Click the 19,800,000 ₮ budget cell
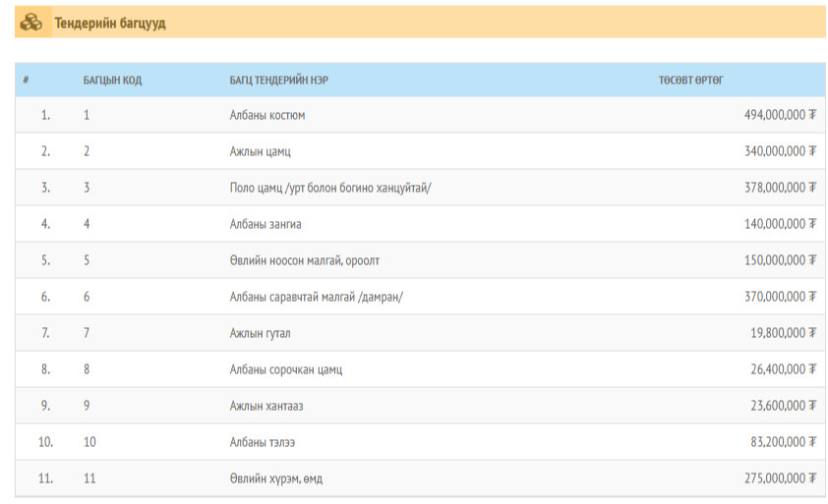The height and width of the screenshot is (504, 828). coord(784,332)
